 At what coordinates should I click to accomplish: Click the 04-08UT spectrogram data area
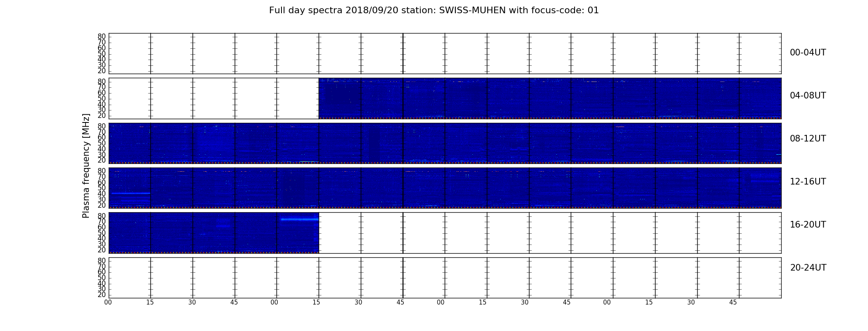550,98
